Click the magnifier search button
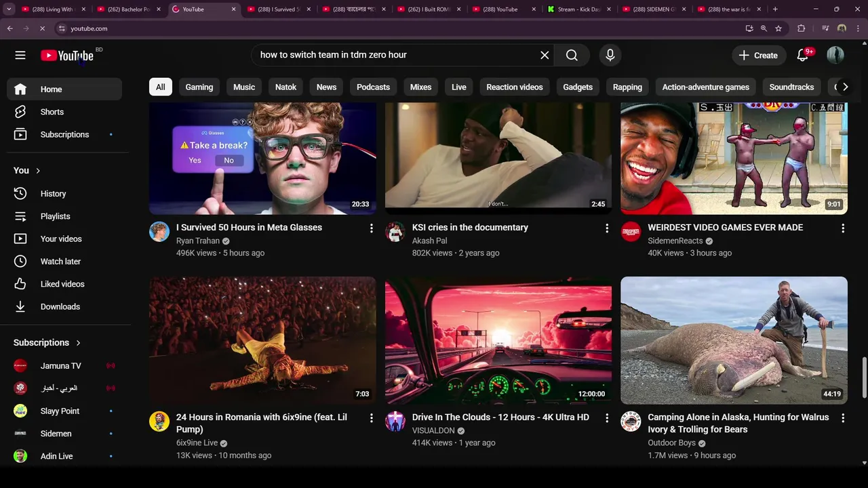The width and height of the screenshot is (868, 488). [572, 55]
